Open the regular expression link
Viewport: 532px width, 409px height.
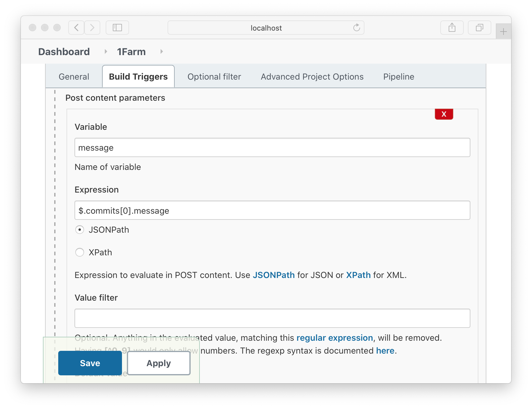pyautogui.click(x=335, y=338)
